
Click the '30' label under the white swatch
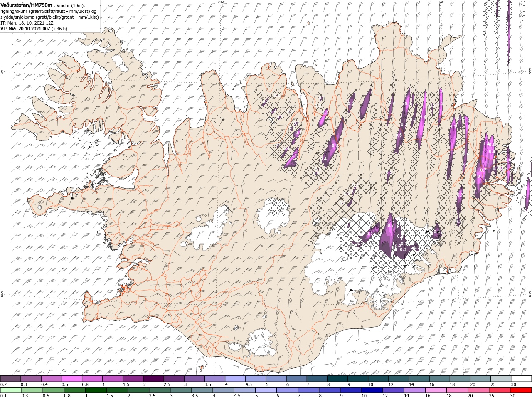click(x=514, y=384)
